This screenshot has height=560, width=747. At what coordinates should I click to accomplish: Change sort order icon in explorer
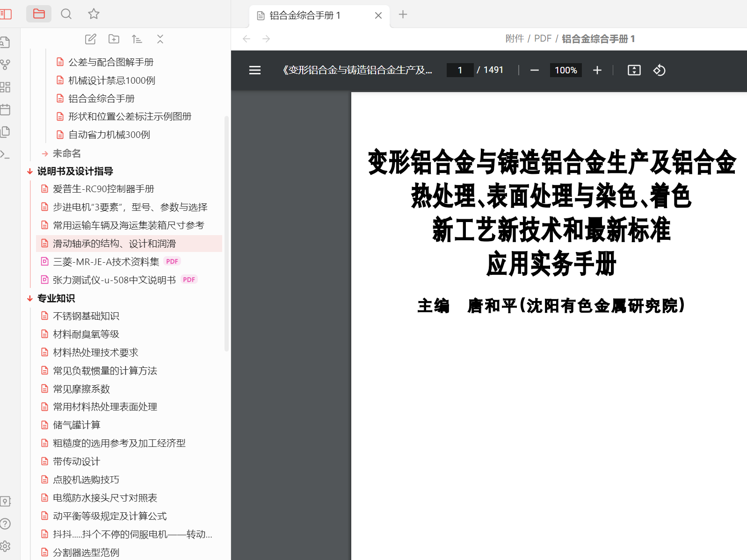(137, 39)
